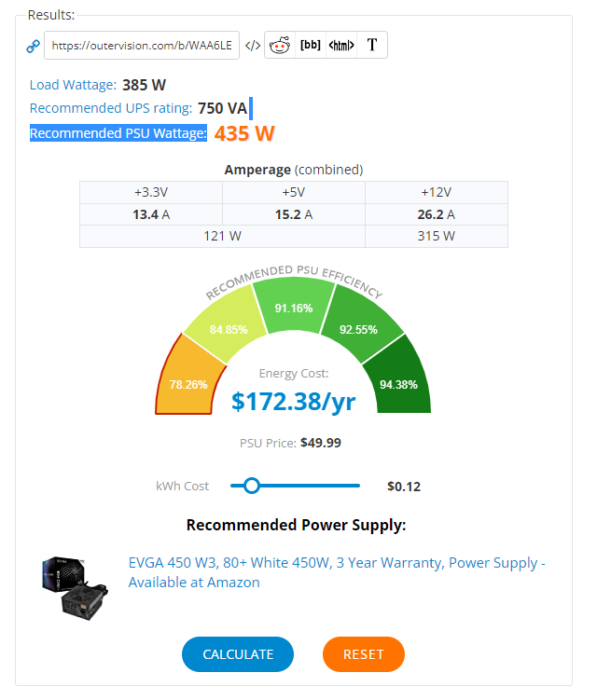The width and height of the screenshot is (597, 700).
Task: Copy results as plain text T icon
Action: [372, 45]
